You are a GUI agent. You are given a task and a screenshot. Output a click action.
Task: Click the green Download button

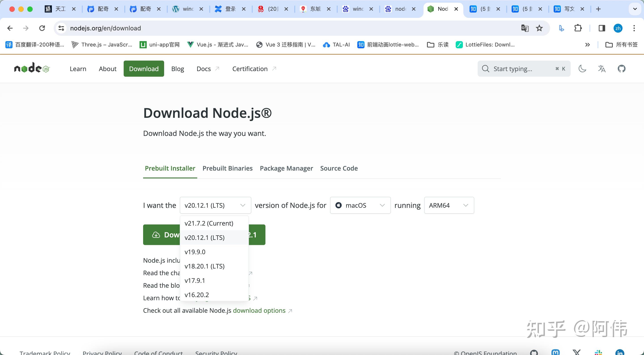(163, 235)
